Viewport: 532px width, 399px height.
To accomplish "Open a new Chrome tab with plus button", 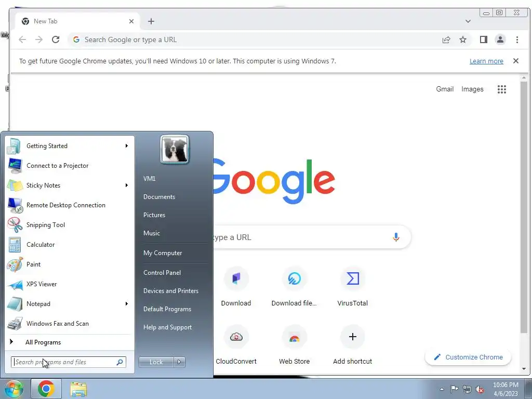I will 151,21.
